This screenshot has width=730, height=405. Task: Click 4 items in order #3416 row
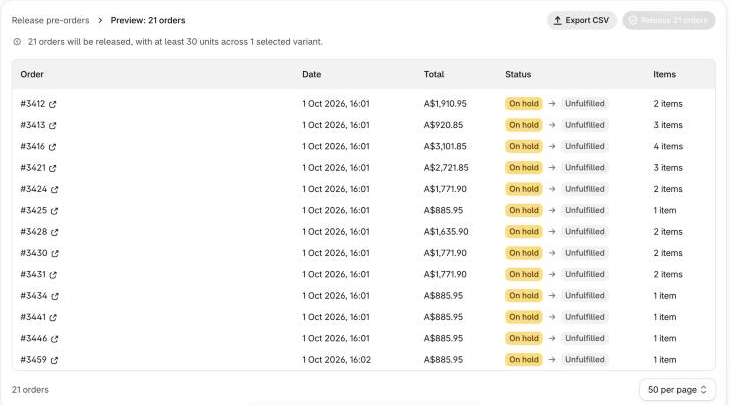pos(668,147)
